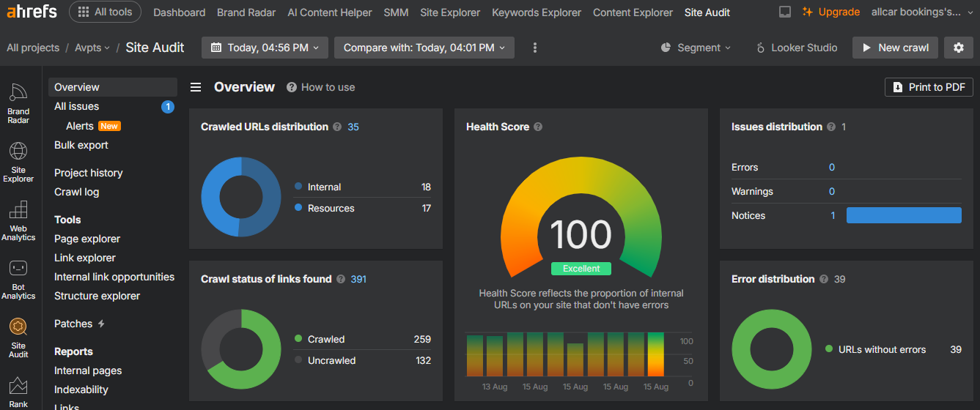Open Web Analytics sidebar icon
This screenshot has width=980, height=410.
(x=18, y=220)
